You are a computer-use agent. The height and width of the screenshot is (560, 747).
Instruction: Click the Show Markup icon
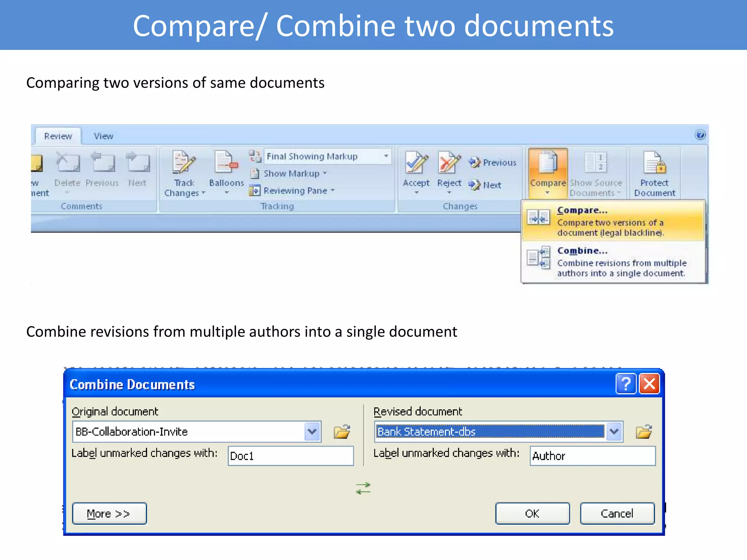pyautogui.click(x=255, y=173)
